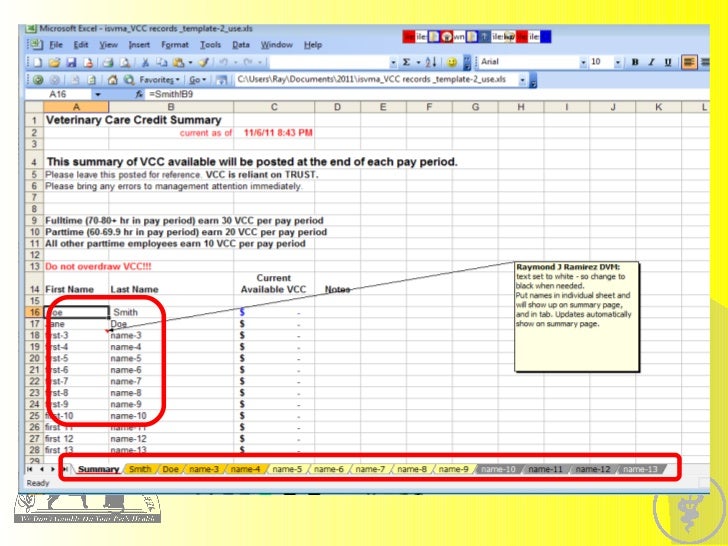Click the New workbook icon
This screenshot has width=728, height=546.
(x=38, y=62)
